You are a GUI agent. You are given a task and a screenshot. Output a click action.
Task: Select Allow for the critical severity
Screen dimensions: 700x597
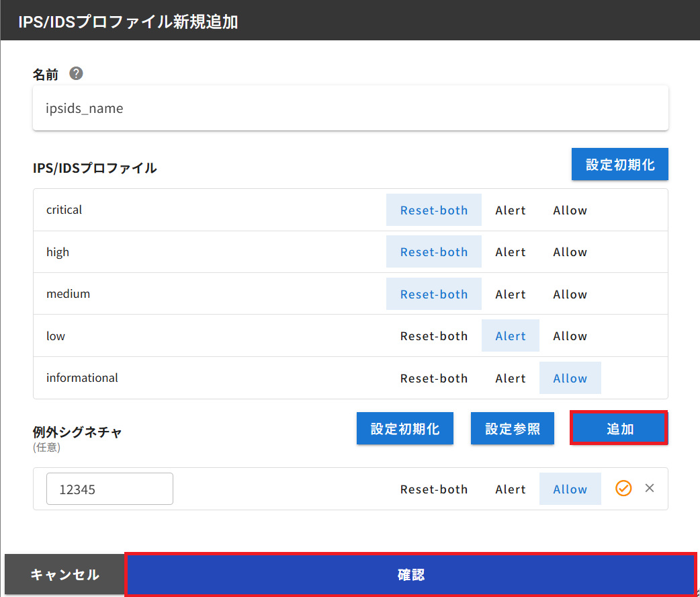coord(569,210)
